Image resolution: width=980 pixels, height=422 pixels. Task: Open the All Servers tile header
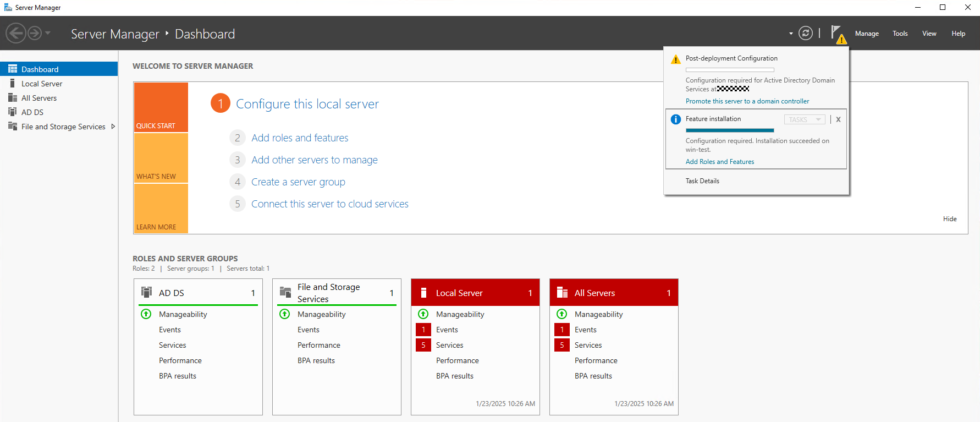614,293
